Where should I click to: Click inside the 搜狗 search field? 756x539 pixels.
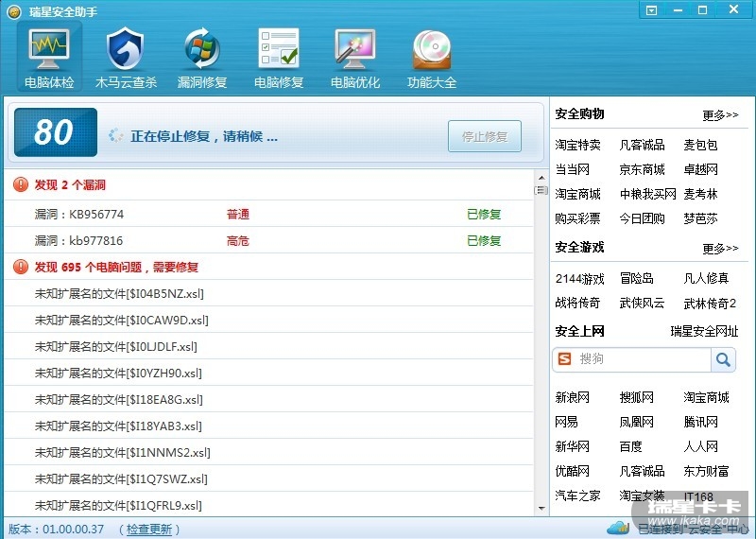click(642, 359)
